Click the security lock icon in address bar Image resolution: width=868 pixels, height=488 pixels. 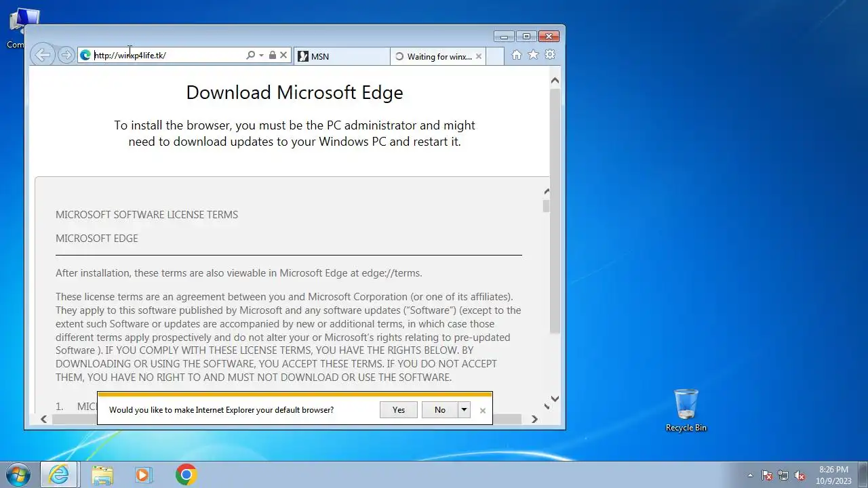(272, 56)
